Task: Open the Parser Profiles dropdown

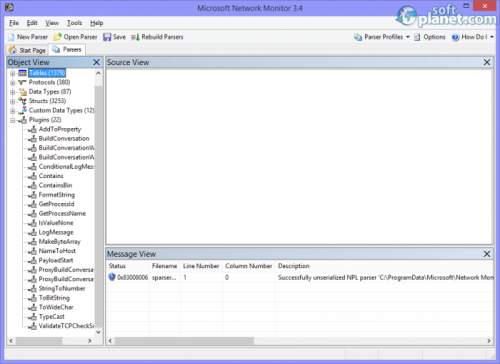Action: [382, 37]
